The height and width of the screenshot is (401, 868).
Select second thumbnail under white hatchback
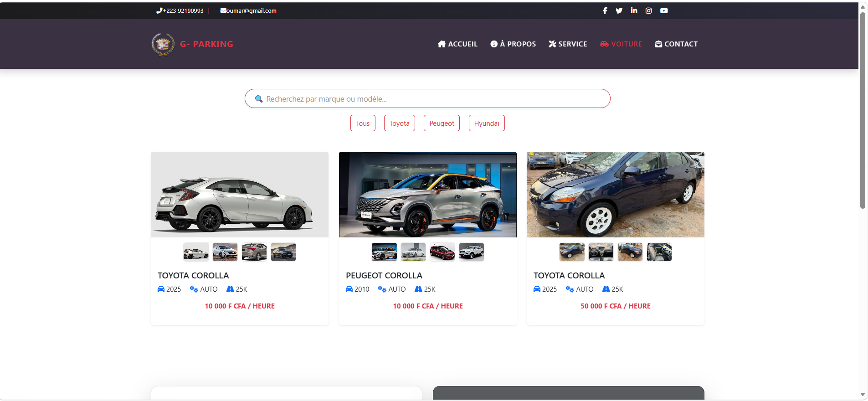(225, 252)
